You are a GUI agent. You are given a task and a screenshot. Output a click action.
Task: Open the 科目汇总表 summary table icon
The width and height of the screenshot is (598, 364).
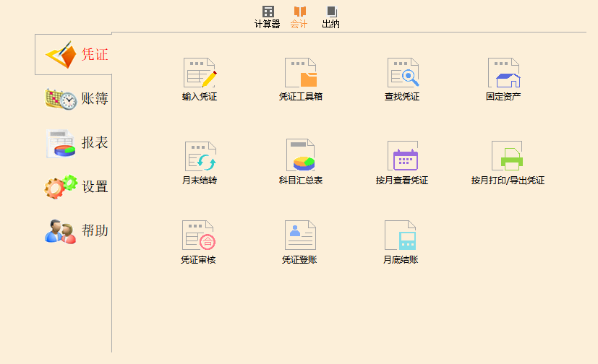[301, 155]
